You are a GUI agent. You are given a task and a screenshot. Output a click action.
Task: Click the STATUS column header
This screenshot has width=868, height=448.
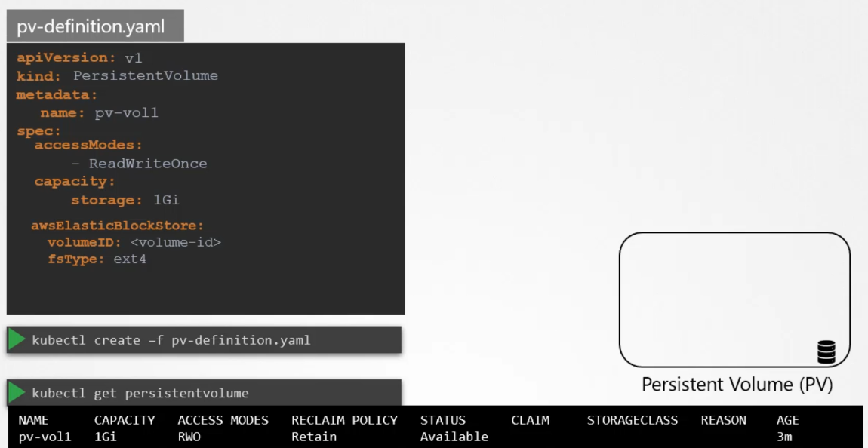pyautogui.click(x=443, y=420)
